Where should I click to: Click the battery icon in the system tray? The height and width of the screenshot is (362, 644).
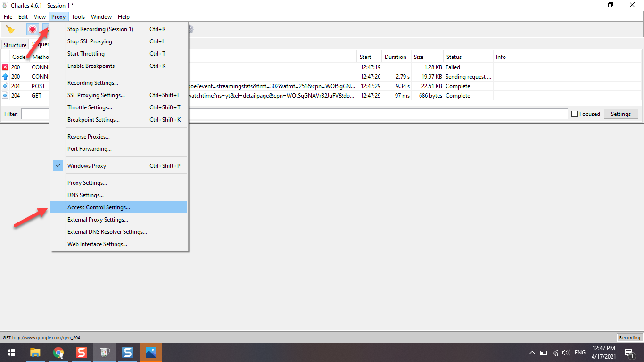pos(544,353)
